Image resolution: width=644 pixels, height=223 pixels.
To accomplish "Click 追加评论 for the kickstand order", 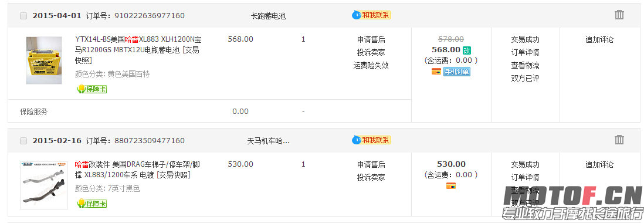I will [599, 164].
